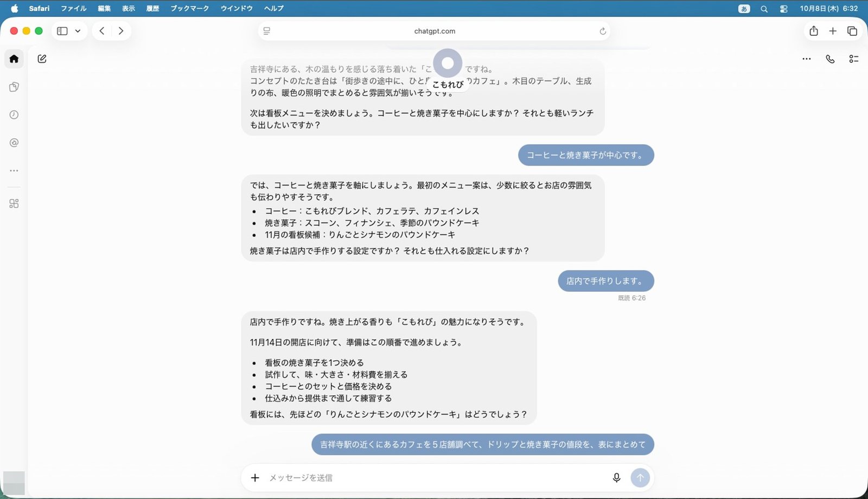The width and height of the screenshot is (868, 499).
Task: Open the ブックマーク menu
Action: [190, 8]
